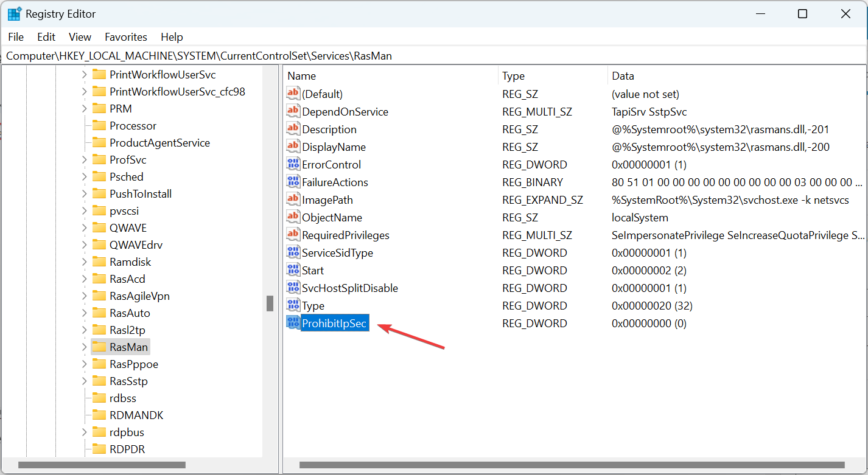The height and width of the screenshot is (475, 868).
Task: Expand the PRM key
Action: (85, 108)
